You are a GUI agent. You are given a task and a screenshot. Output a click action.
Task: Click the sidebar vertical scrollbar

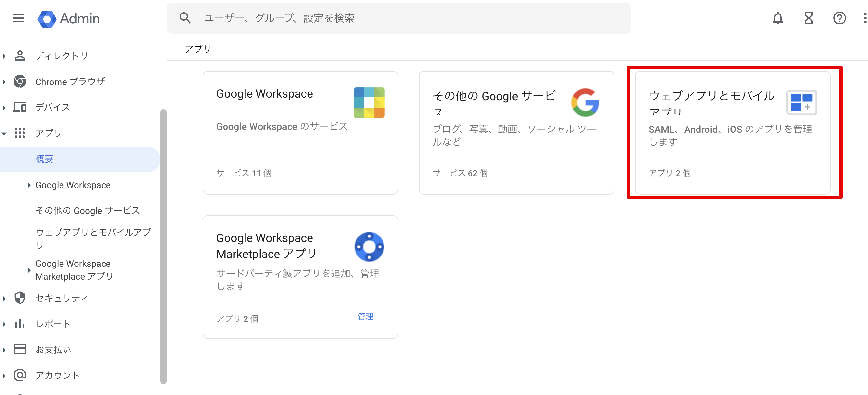click(163, 246)
